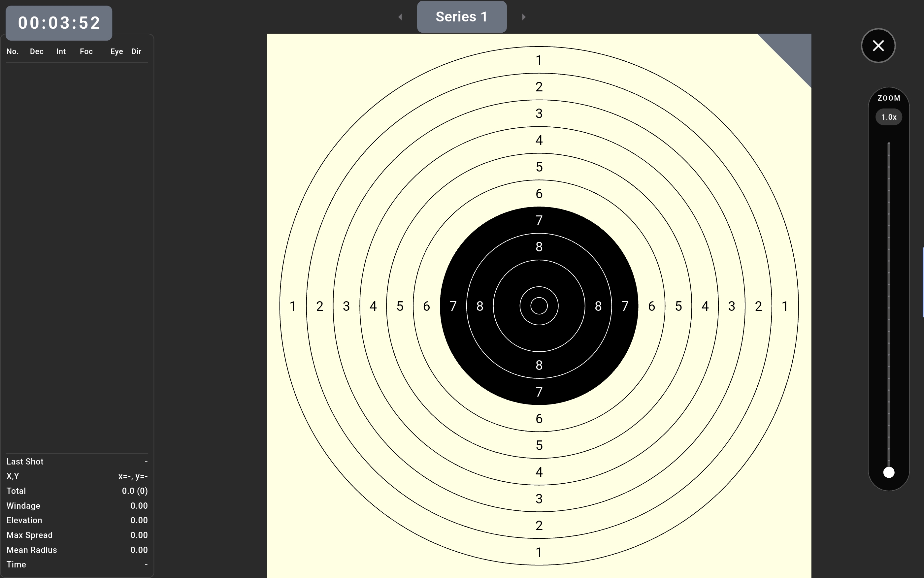
Task: Click the Int column header
Action: point(61,51)
